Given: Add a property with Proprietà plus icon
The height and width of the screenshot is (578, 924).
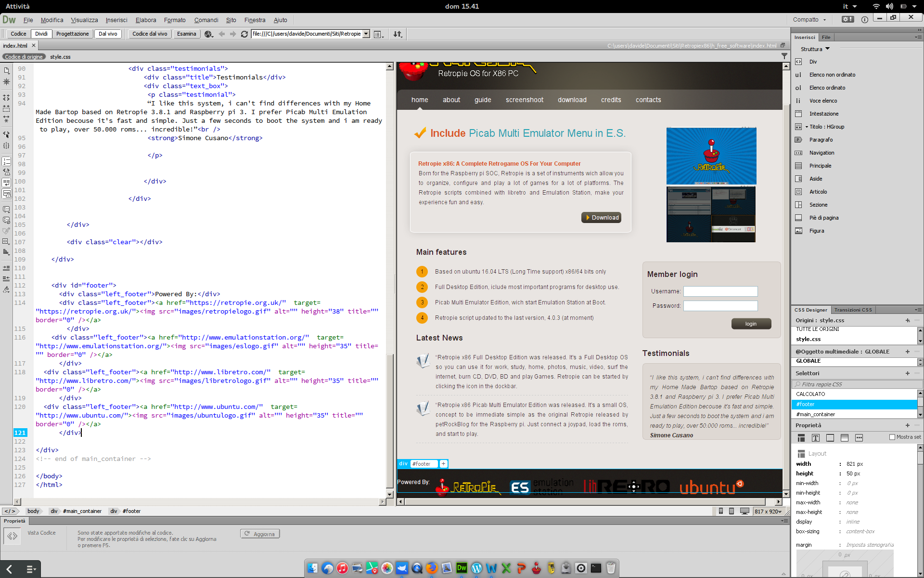Looking at the screenshot, I should point(908,425).
